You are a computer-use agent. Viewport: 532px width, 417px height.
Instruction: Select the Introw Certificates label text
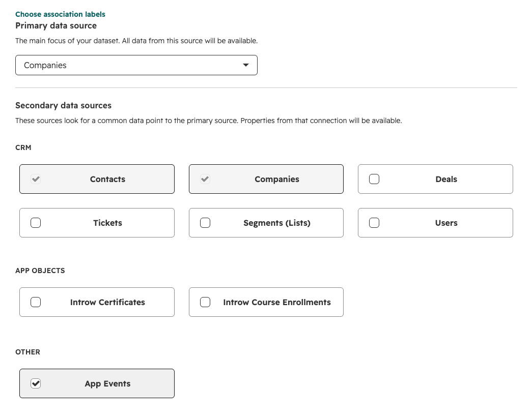pyautogui.click(x=107, y=302)
